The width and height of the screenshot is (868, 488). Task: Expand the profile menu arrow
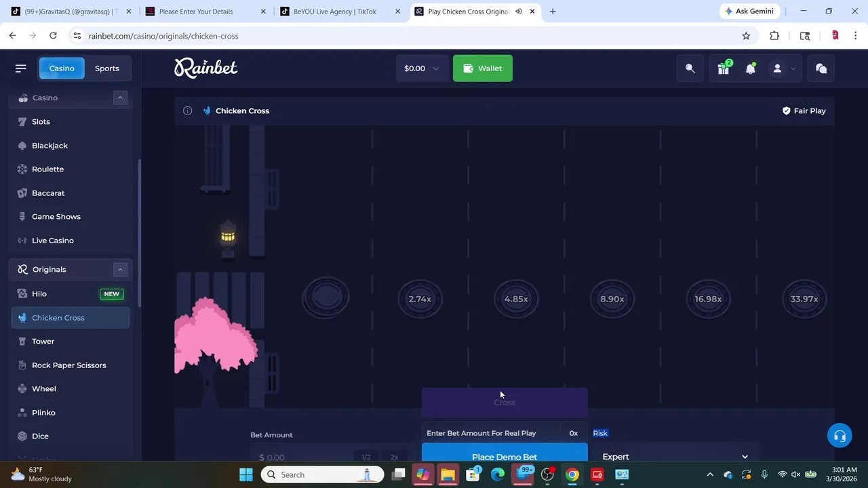793,68
